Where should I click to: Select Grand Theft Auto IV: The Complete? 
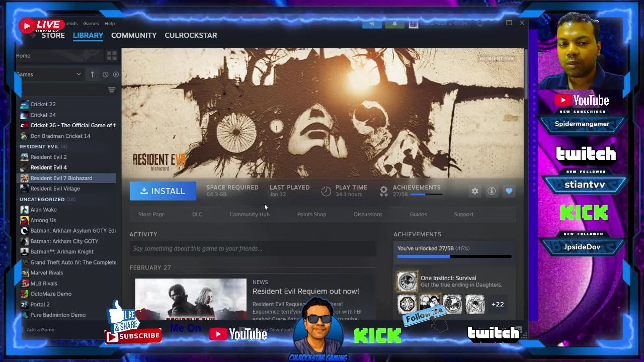click(67, 262)
